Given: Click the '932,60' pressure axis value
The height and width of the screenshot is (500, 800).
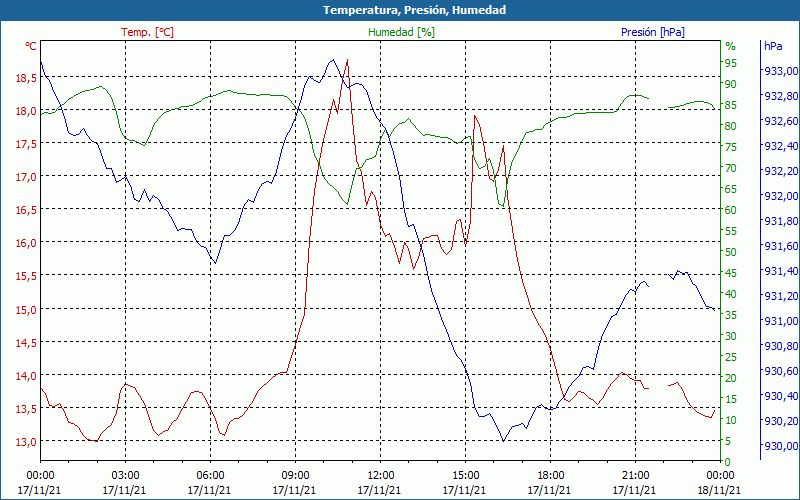Looking at the screenshot, I should 781,121.
